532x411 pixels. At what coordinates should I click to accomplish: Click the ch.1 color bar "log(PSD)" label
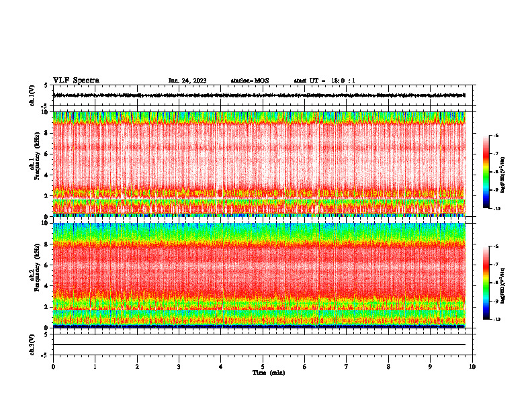pyautogui.click(x=503, y=175)
